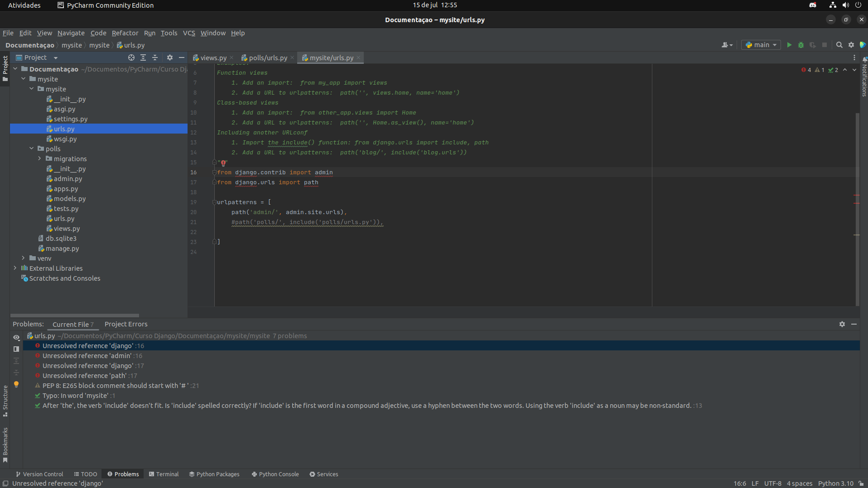Switch to the views.py editor tab
The width and height of the screenshot is (868, 488).
click(213, 58)
